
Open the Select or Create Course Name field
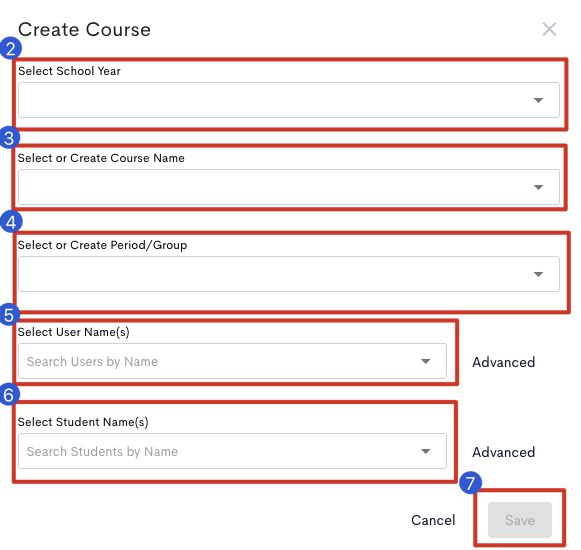pos(289,187)
